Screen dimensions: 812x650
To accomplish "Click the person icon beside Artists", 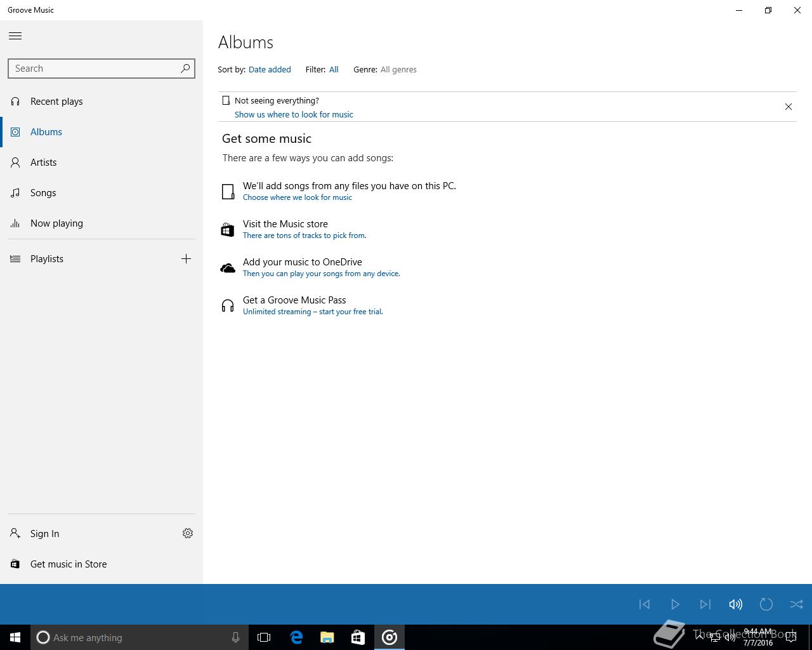I will point(15,162).
